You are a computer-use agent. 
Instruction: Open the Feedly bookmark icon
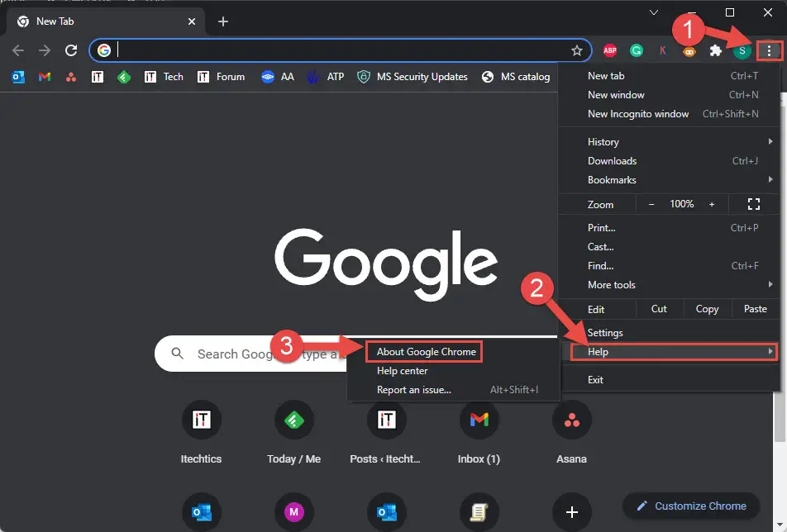123,77
